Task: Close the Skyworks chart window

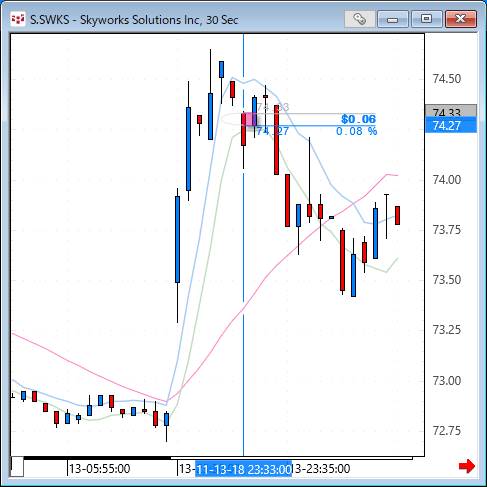Action: coord(461,19)
